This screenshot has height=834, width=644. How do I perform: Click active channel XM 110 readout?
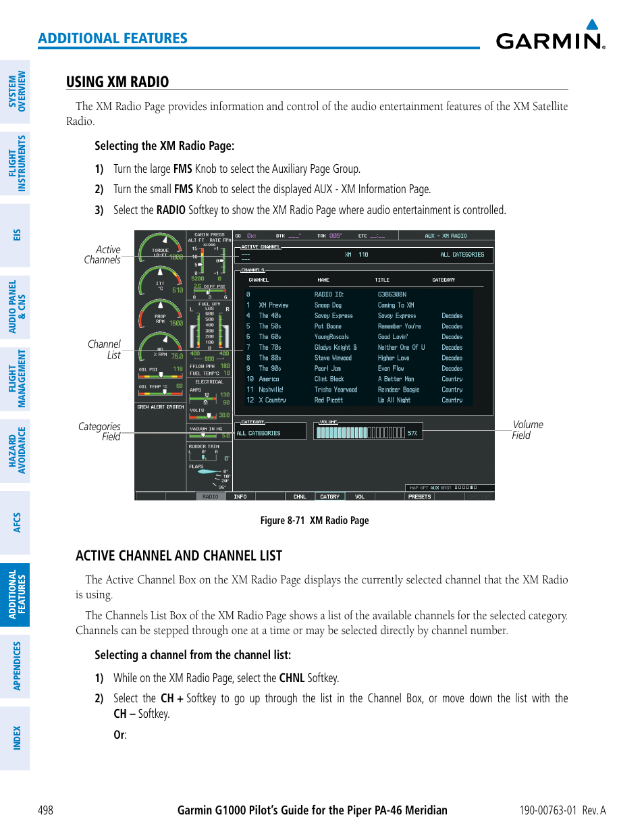[356, 255]
